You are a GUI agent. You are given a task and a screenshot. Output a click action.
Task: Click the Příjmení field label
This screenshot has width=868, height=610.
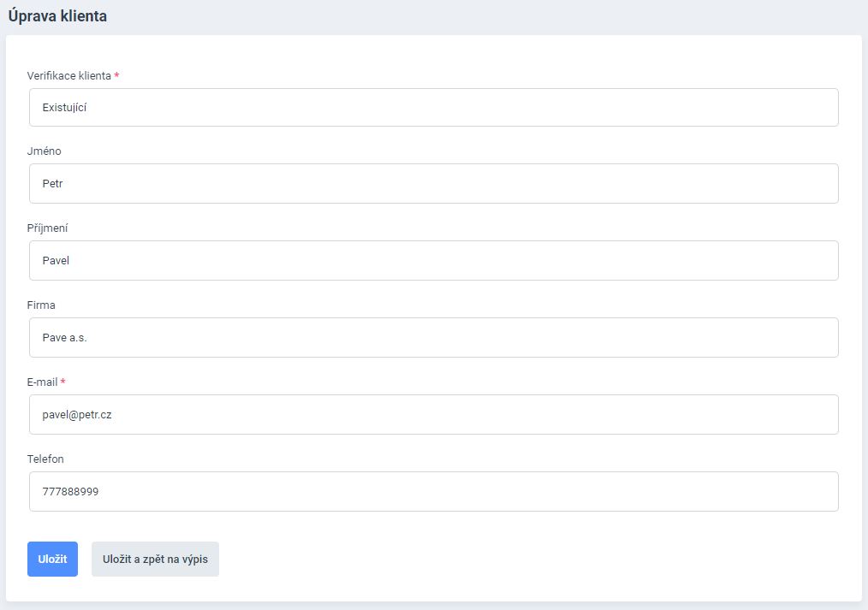pyautogui.click(x=48, y=228)
